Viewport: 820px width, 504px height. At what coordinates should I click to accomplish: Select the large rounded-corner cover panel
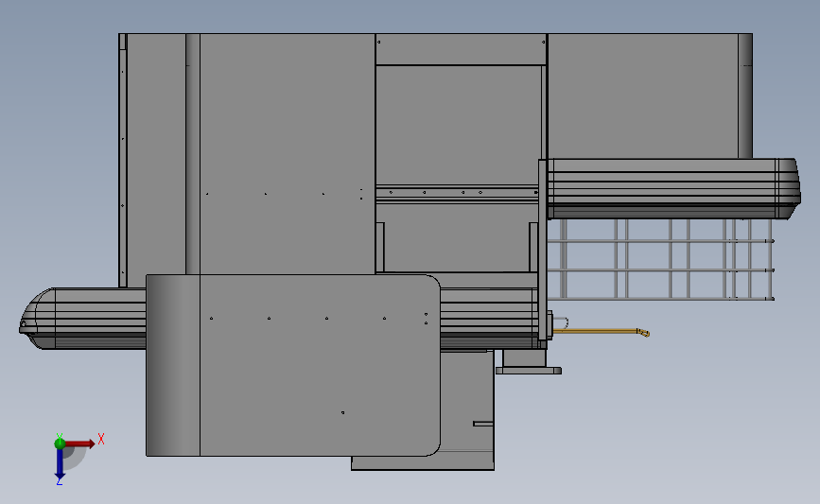[293, 365]
